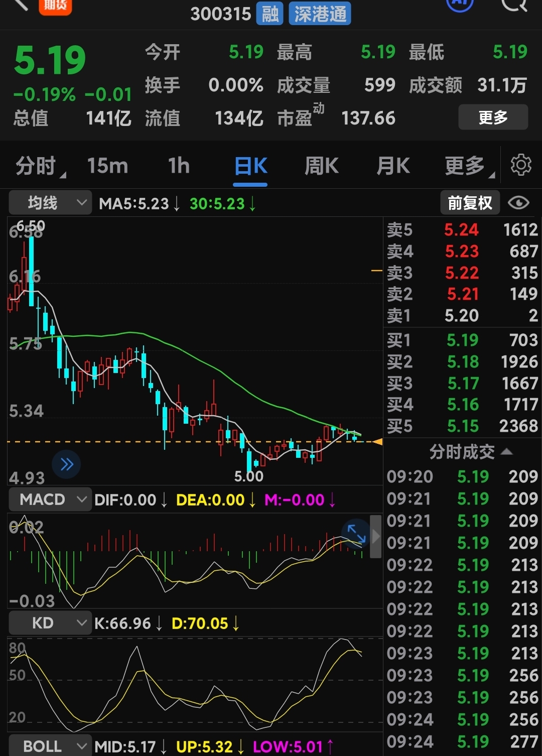Tap the stock code 300315 title
The height and width of the screenshot is (756, 542).
point(221,14)
